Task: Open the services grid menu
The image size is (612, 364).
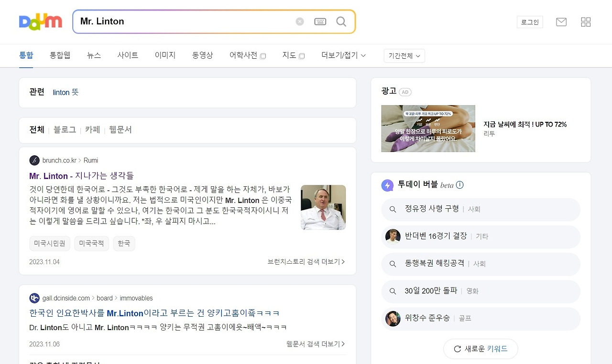Action: click(x=586, y=22)
